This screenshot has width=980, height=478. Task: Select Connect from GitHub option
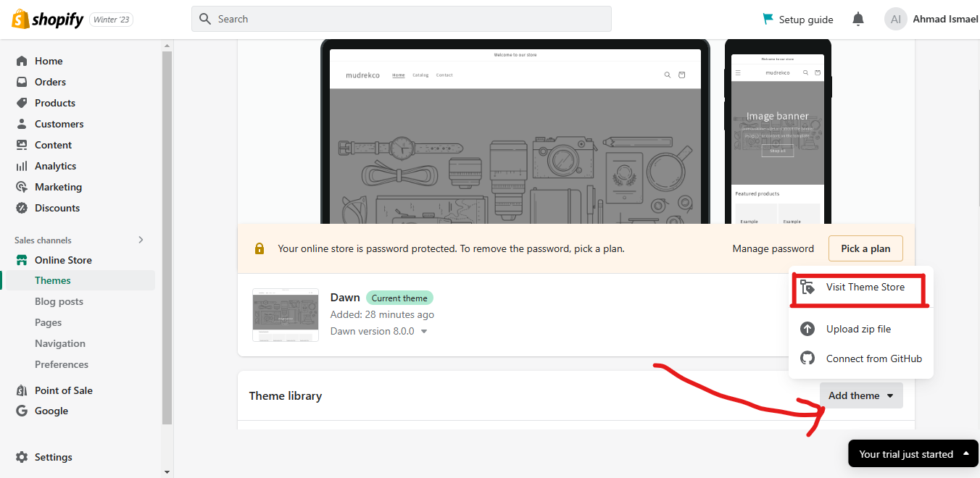click(x=860, y=358)
